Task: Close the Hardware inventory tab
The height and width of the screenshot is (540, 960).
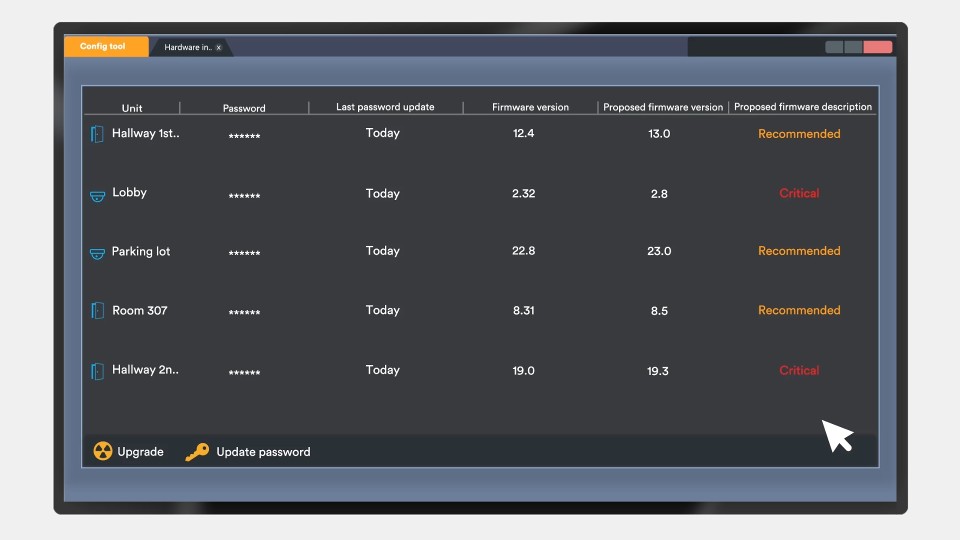Action: [219, 48]
